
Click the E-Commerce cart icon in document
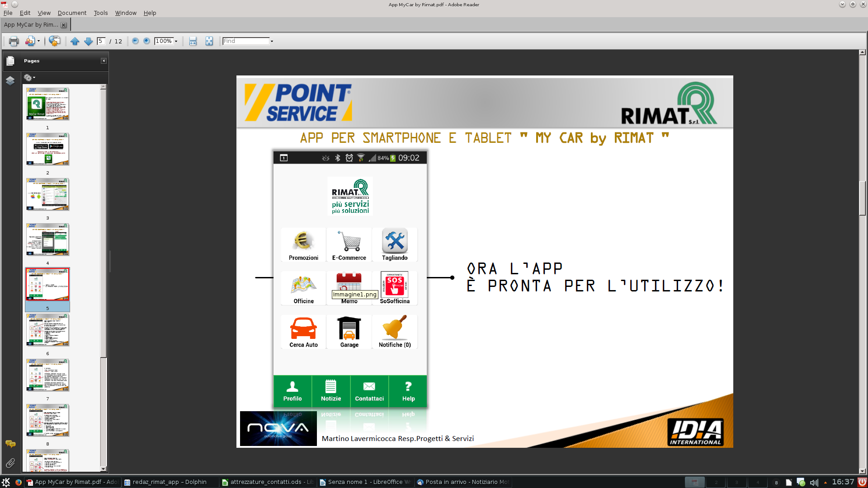click(x=349, y=244)
